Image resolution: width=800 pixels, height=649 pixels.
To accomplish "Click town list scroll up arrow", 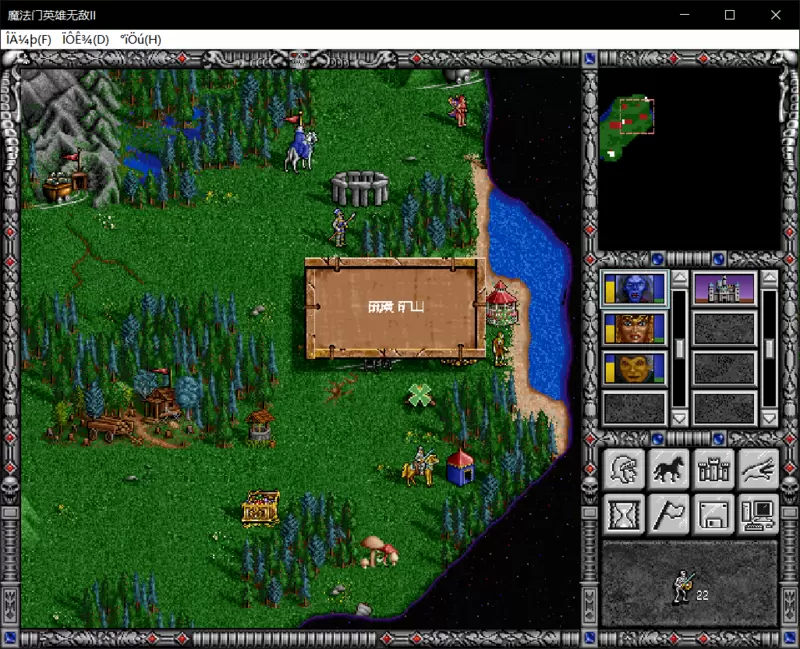I will click(x=769, y=279).
